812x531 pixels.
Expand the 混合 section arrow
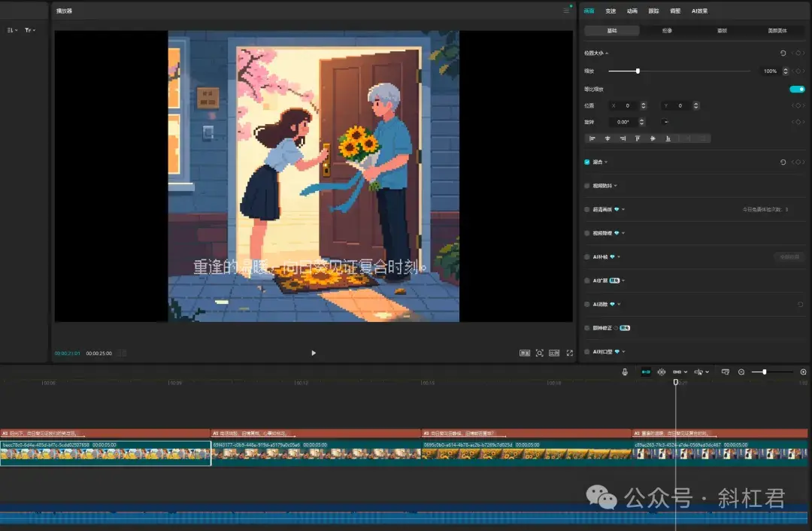[x=606, y=162]
